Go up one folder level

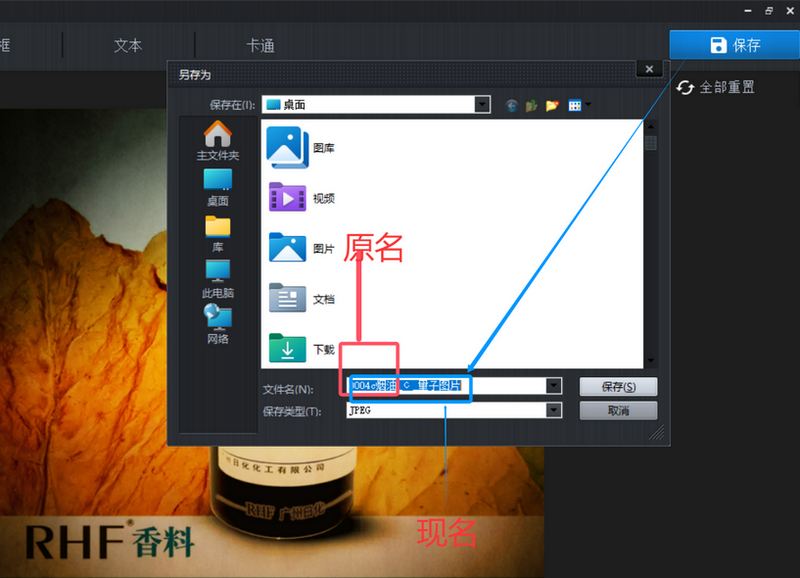[x=532, y=105]
